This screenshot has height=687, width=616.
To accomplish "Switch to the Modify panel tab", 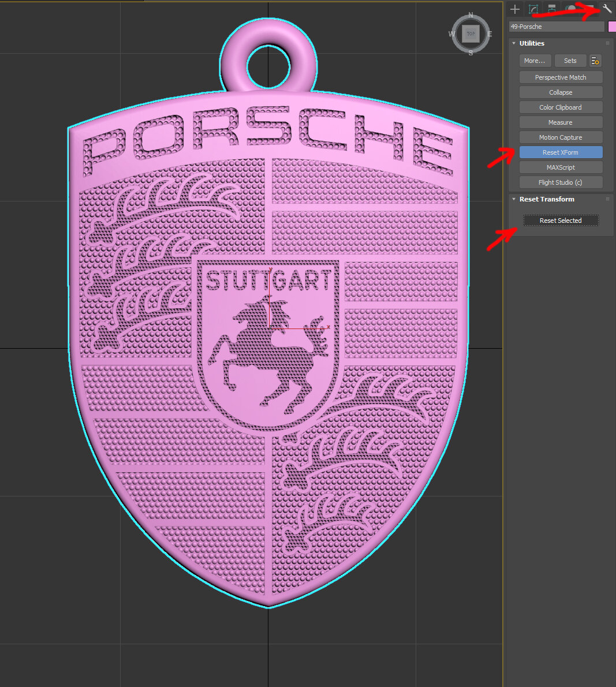I will [533, 9].
